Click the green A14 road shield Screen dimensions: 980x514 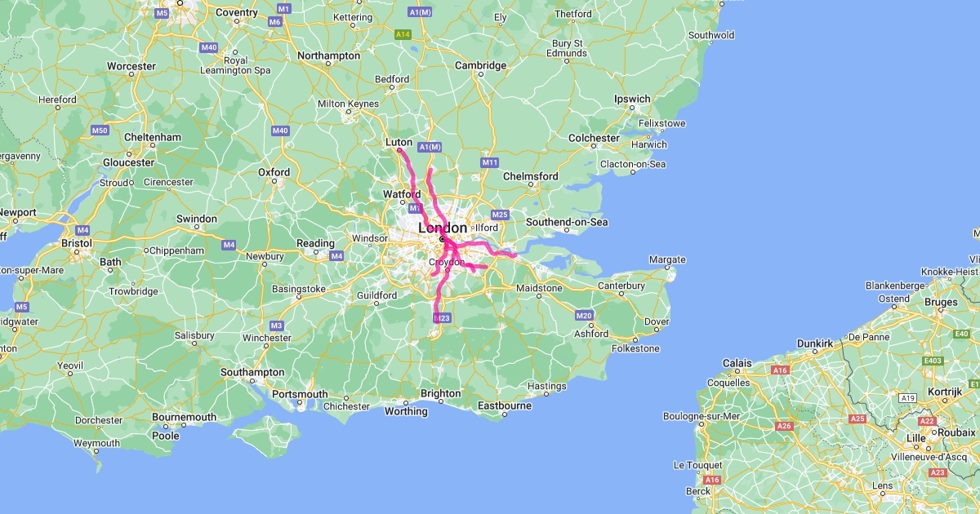coord(402,35)
